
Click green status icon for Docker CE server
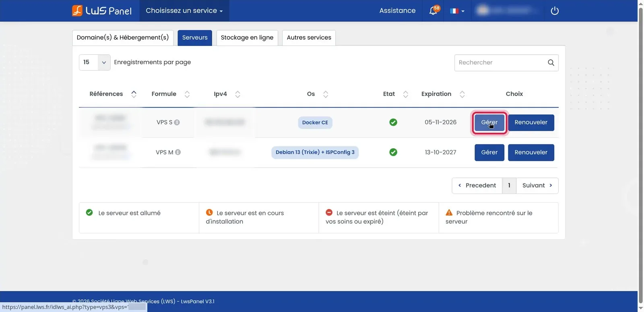point(393,122)
